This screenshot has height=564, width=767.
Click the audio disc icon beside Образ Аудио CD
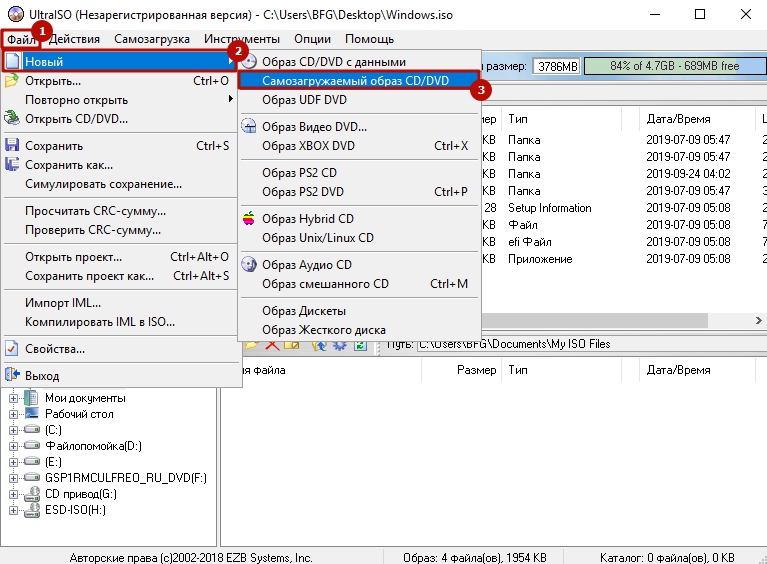249,264
